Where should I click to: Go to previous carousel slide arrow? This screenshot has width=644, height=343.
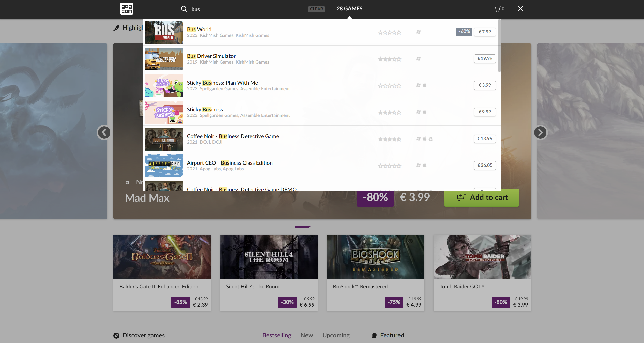coord(104,132)
